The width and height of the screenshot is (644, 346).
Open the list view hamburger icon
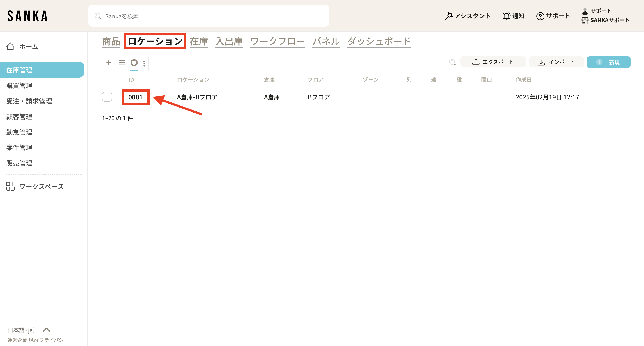(122, 63)
